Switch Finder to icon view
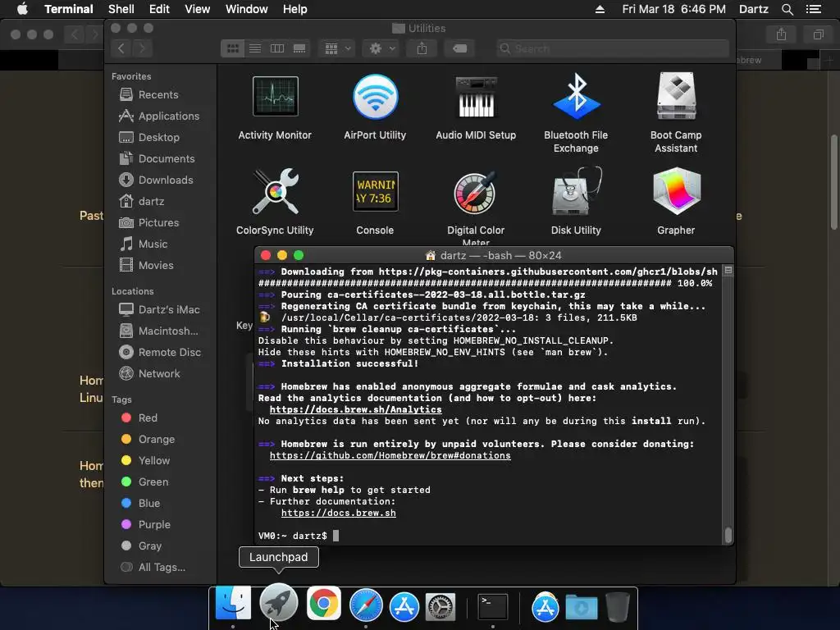The height and width of the screenshot is (630, 840). pyautogui.click(x=233, y=48)
